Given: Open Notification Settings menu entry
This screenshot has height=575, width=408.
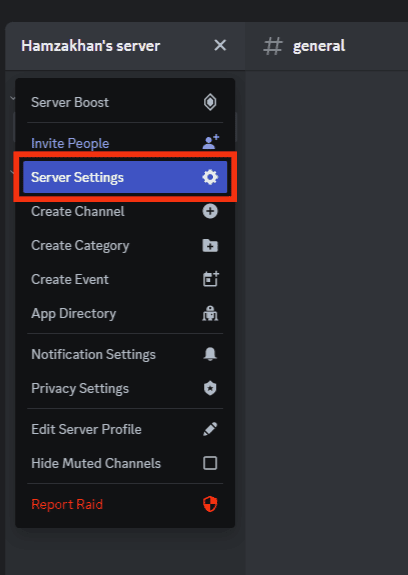Looking at the screenshot, I should tap(125, 354).
